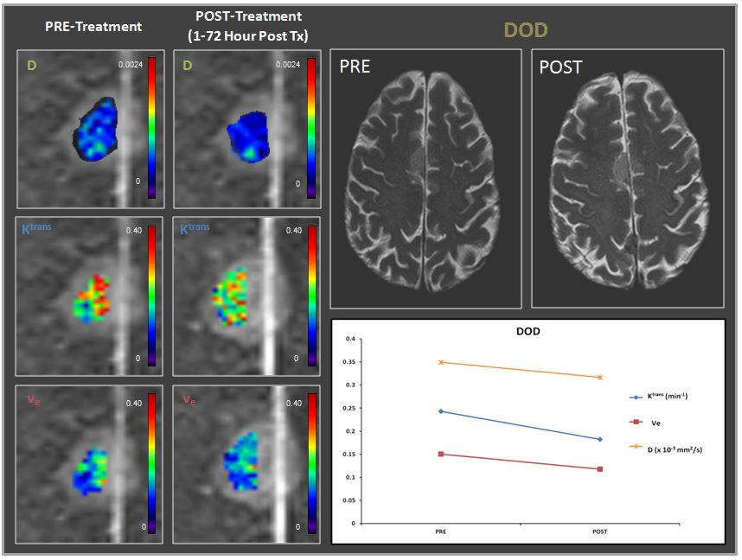Click the blue Ktrans legend marker

coord(636,398)
